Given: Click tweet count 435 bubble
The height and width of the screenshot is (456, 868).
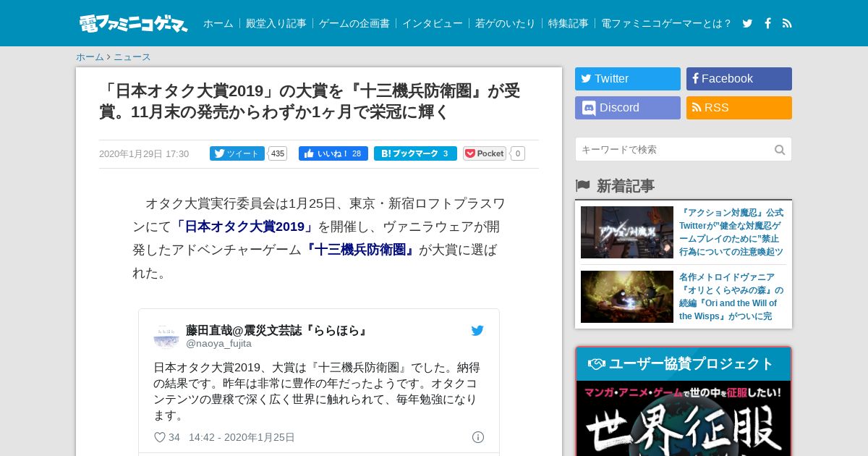Looking at the screenshot, I should 278,153.
